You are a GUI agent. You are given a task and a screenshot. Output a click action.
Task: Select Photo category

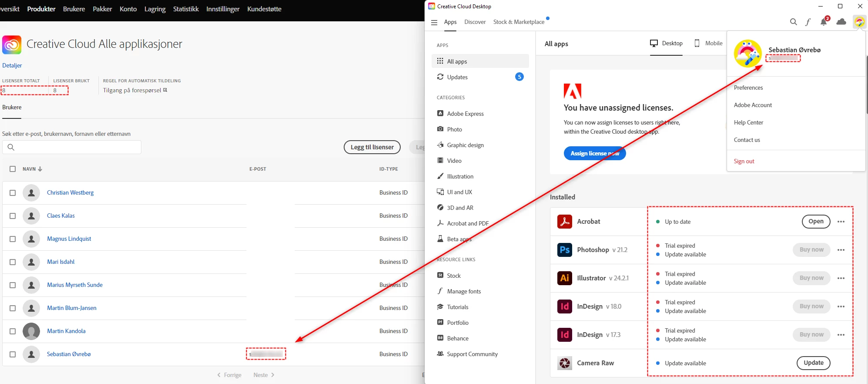tap(454, 129)
